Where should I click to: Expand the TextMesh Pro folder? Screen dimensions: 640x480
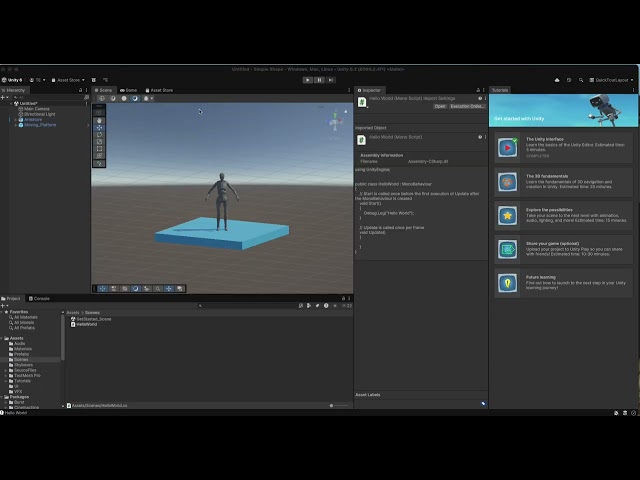coord(6,376)
